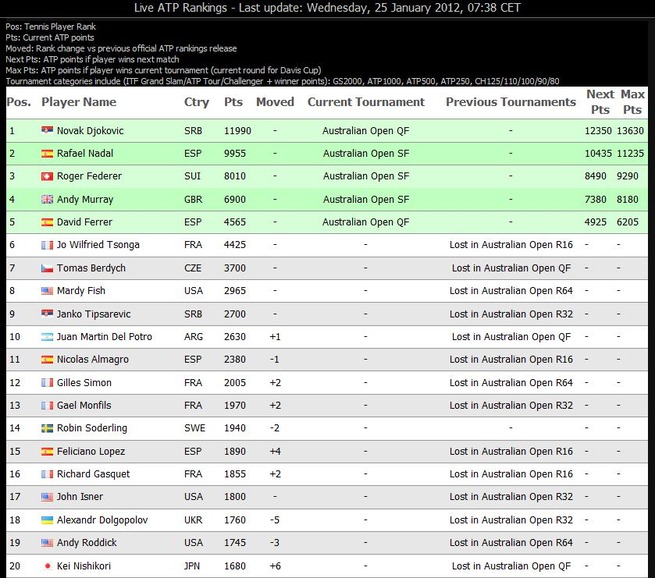
Task: Click Murray's Max Pts value 8180
Action: point(627,199)
